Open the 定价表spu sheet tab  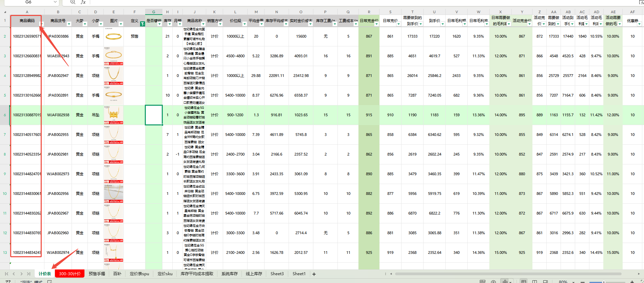click(139, 274)
